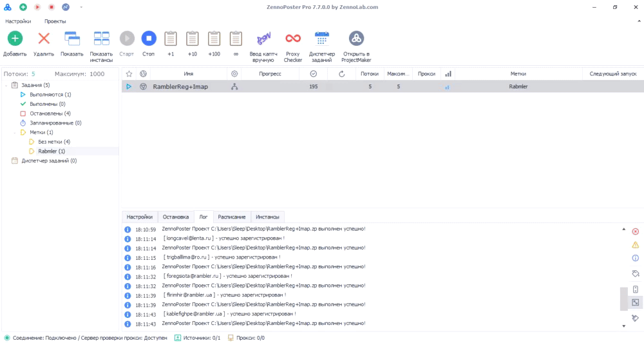
Task: Add ten runs with +10 icon
Action: click(x=192, y=39)
